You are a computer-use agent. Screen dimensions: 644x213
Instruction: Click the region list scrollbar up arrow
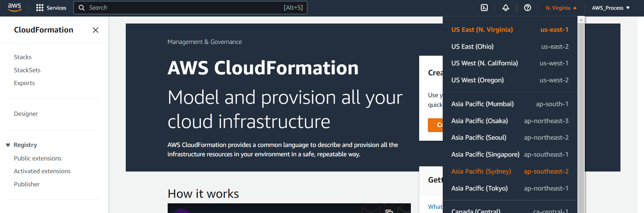(x=581, y=20)
